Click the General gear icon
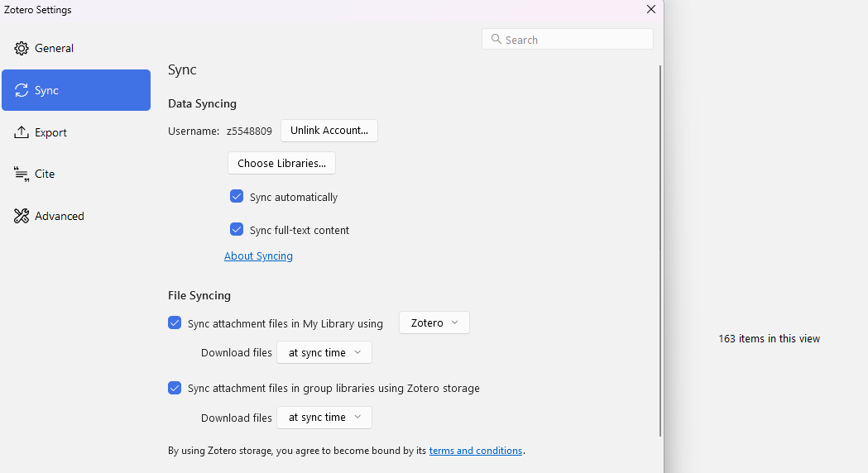This screenshot has width=868, height=473. pos(22,48)
